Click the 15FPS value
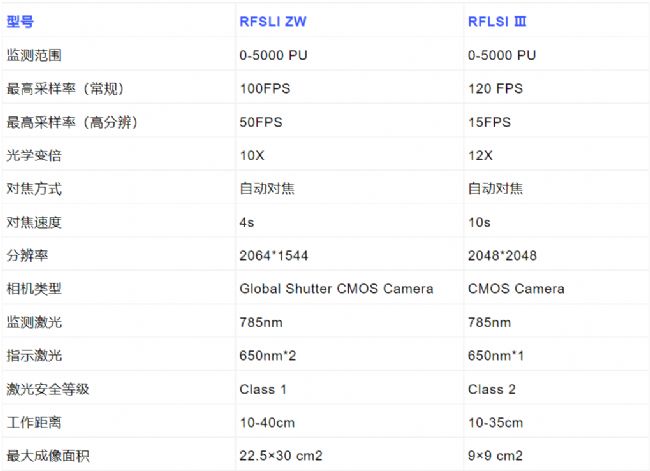Screen dimensions: 650x471 click(x=489, y=121)
